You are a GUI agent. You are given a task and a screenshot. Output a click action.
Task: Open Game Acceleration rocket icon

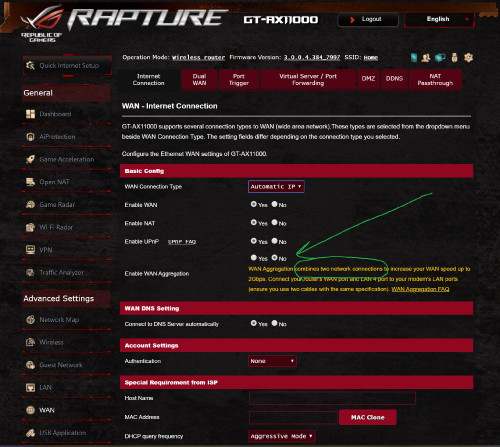pyautogui.click(x=30, y=159)
